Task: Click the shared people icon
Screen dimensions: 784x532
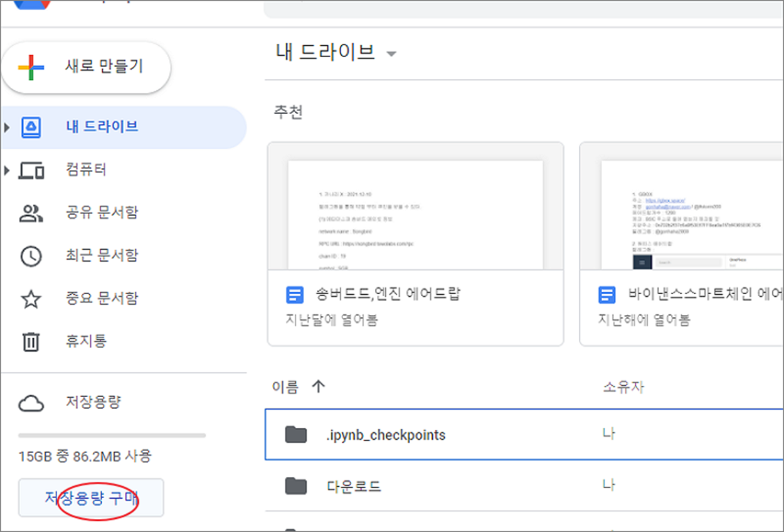Action: pyautogui.click(x=31, y=213)
